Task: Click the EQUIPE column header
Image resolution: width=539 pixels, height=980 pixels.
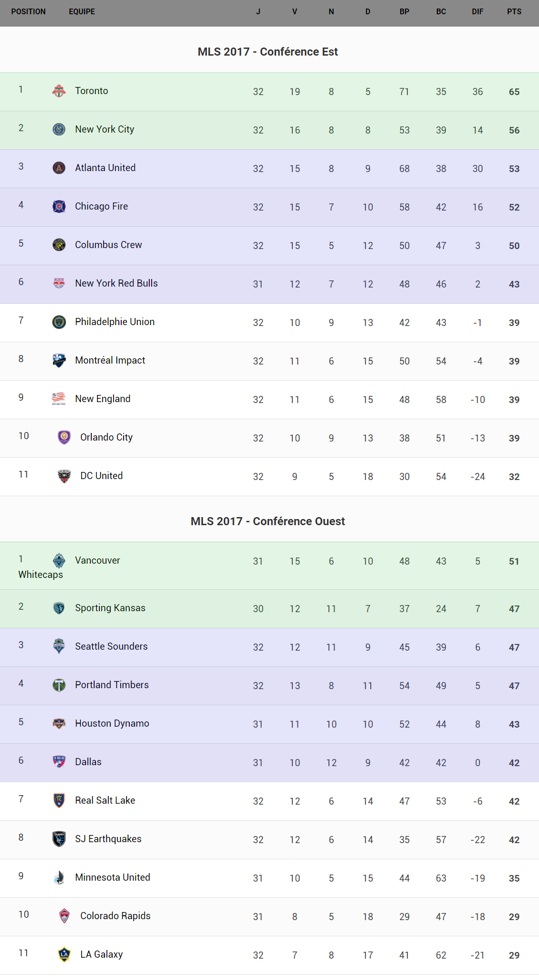Action: coord(82,12)
